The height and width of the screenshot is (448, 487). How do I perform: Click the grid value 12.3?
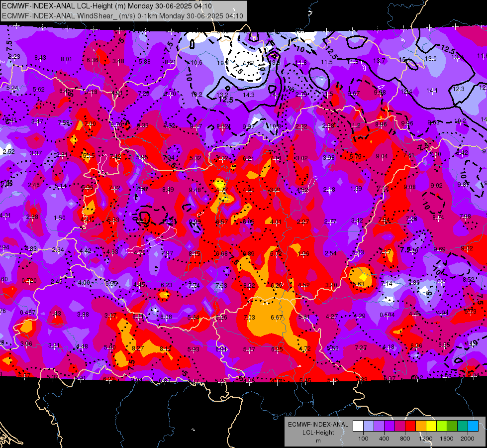[x=459, y=89]
